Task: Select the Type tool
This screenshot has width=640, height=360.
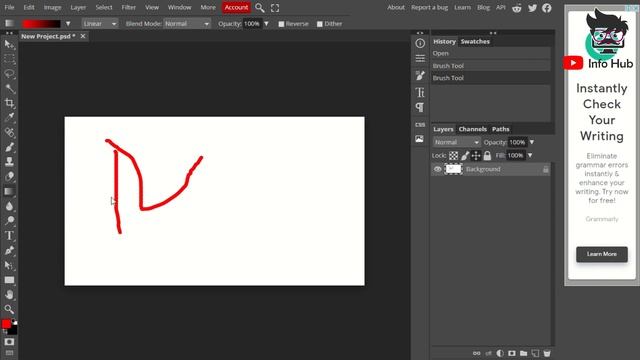Action: pos(9,236)
